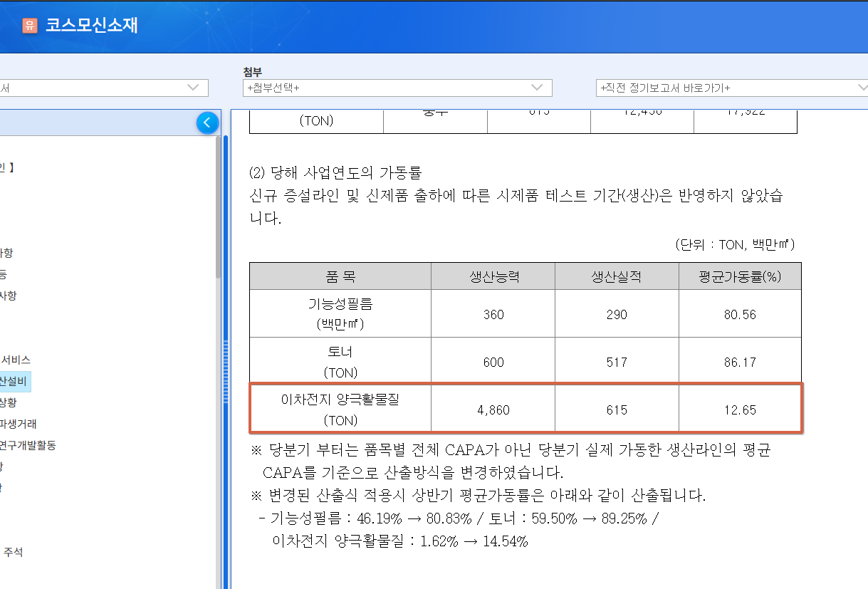Click the chevron on the prior report shortcut box

coord(861,88)
